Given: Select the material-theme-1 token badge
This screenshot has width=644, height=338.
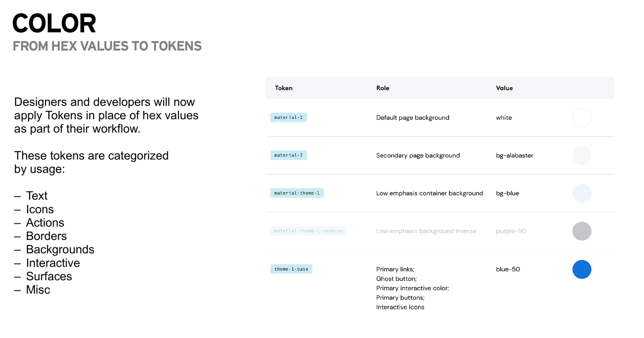Looking at the screenshot, I should pos(297,193).
